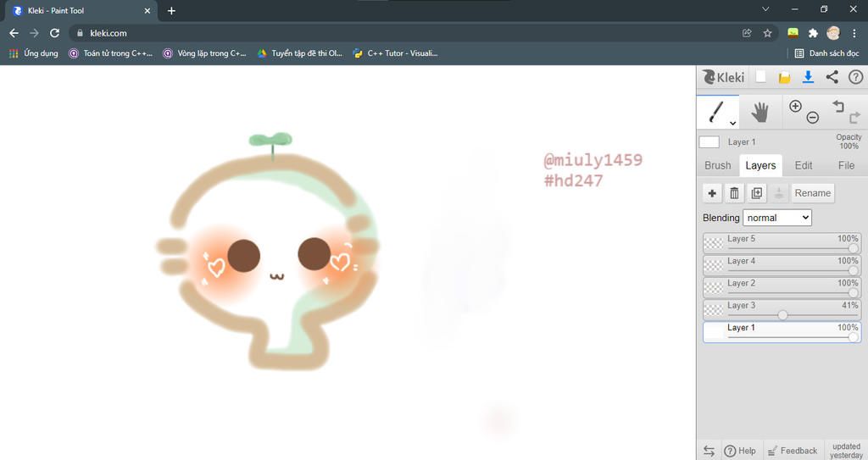Switch to the Layers tab

pyautogui.click(x=760, y=165)
